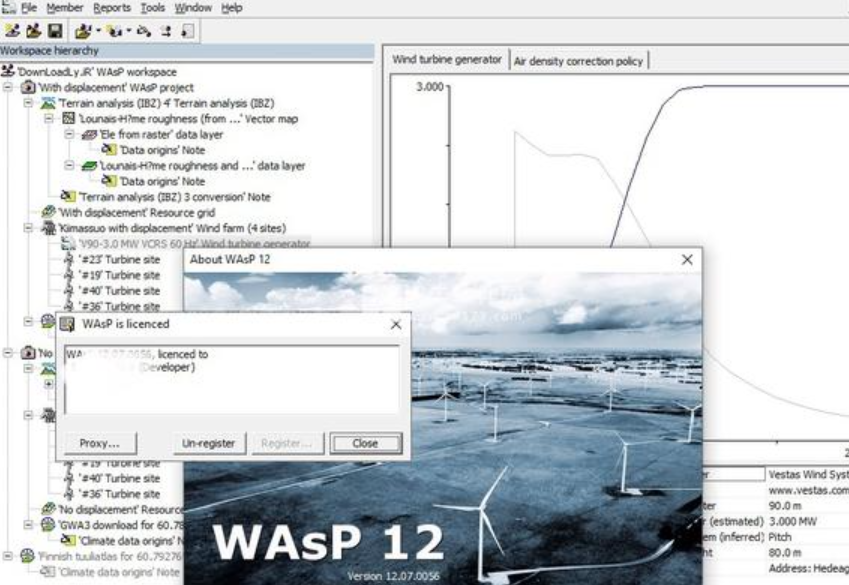Click the '#40' Turbine site icon in first wind farm
The image size is (849, 585).
69,291
